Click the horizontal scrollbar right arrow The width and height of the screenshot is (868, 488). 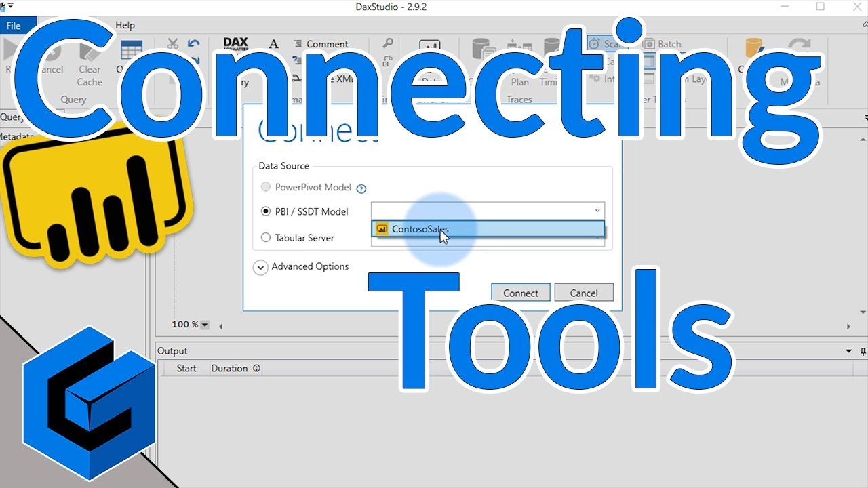(x=849, y=326)
